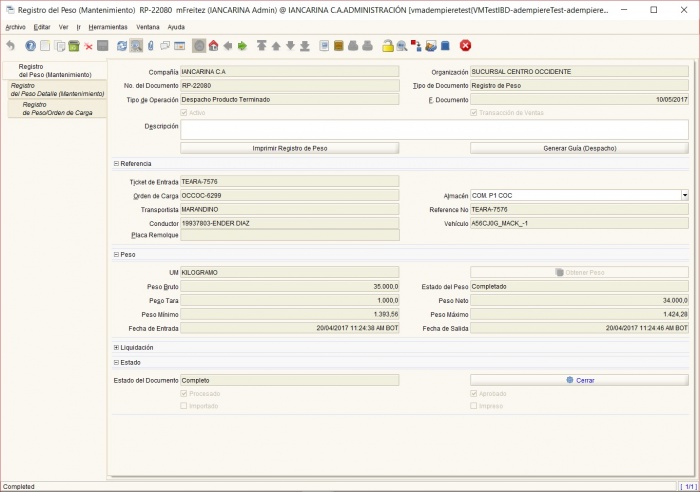Toggle the Activo checkbox

click(x=183, y=113)
